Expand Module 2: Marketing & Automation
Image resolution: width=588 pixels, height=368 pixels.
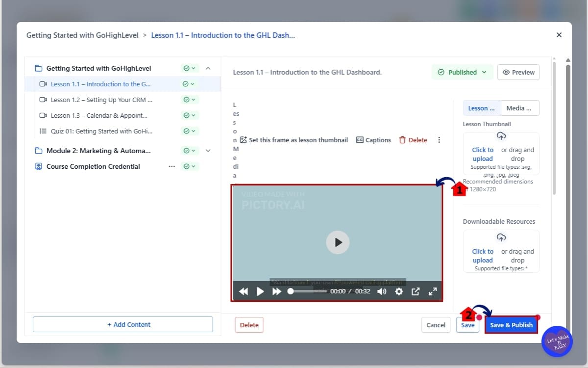tap(208, 151)
